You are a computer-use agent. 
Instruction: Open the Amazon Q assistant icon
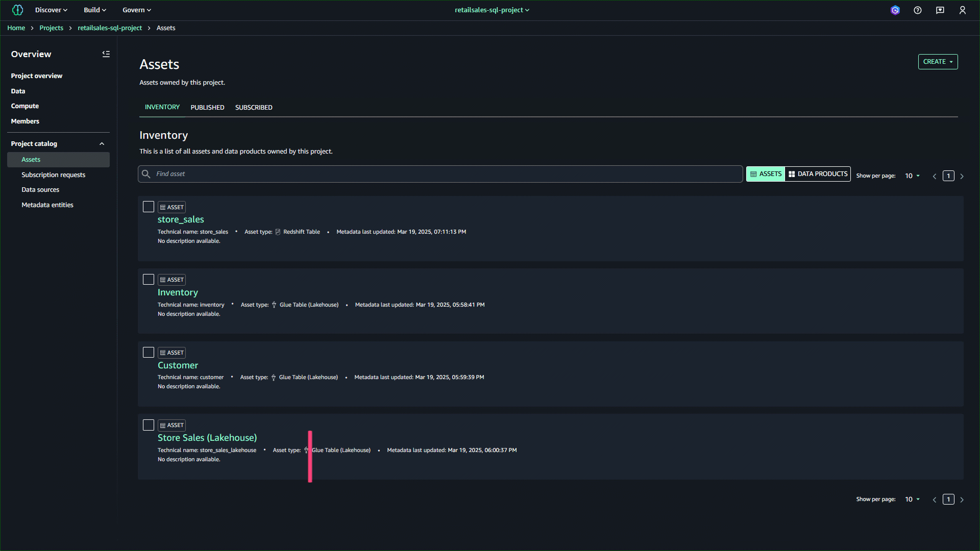pyautogui.click(x=895, y=10)
